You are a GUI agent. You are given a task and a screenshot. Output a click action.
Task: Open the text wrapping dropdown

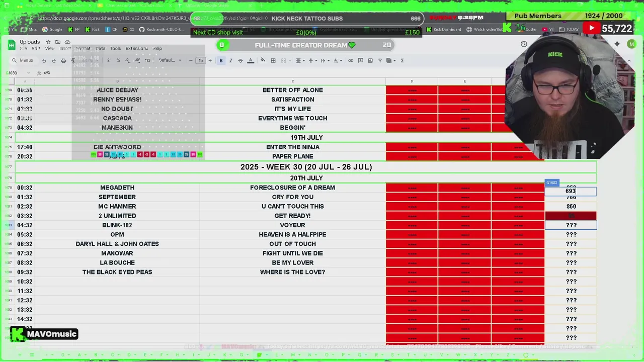tap(325, 61)
